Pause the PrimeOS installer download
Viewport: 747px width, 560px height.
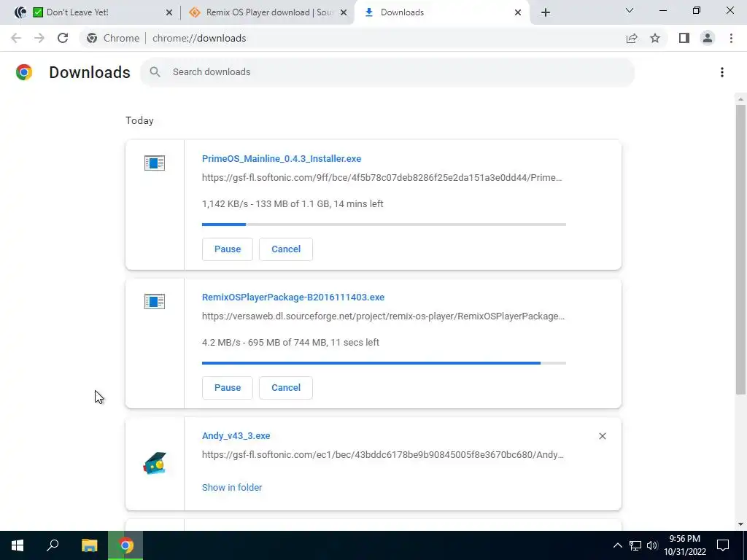(228, 249)
